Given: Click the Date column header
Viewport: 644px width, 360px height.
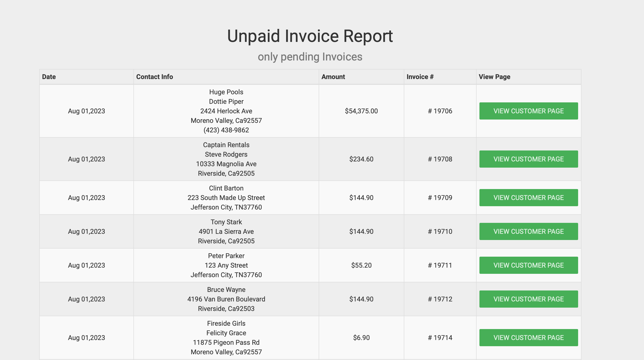Looking at the screenshot, I should coord(49,77).
